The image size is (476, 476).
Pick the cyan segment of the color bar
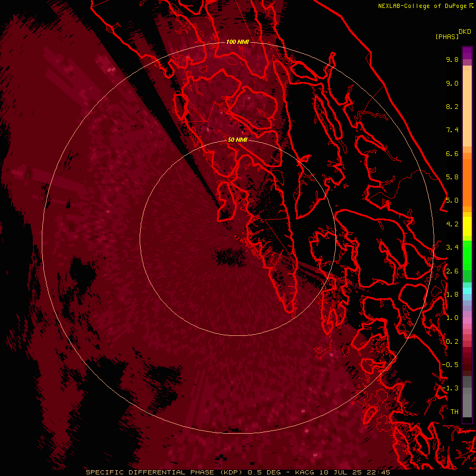(x=467, y=291)
